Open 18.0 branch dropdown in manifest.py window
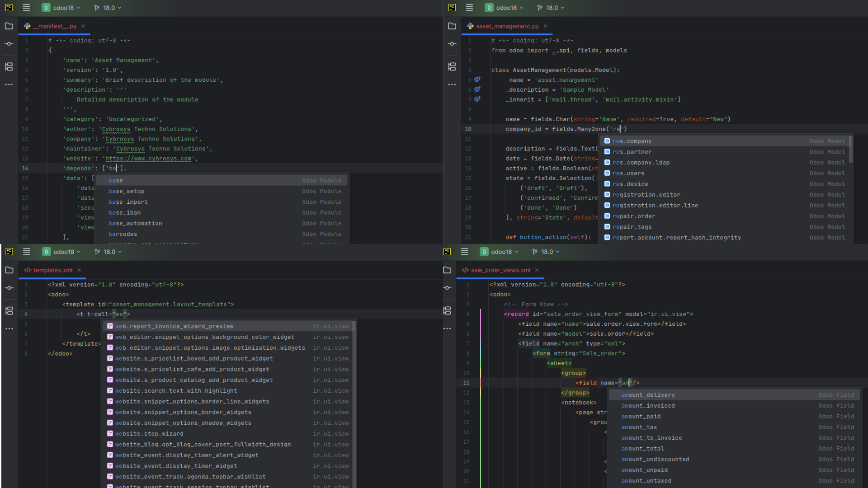Viewport: 868px width, 488px height. pos(108,8)
